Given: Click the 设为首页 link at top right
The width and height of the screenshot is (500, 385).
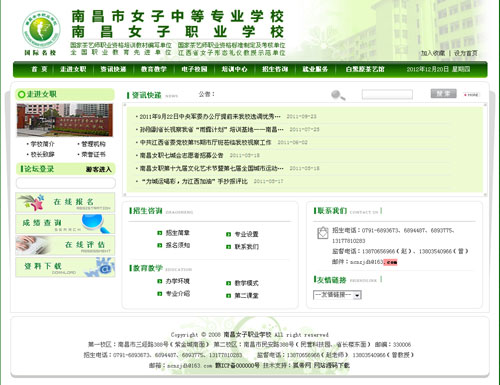Looking at the screenshot, I should 466,53.
